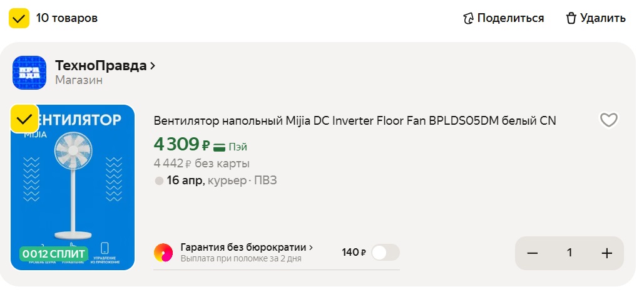644x294 pixels.
Task: Click the blue ТехноПравда store logo
Action: 29,72
